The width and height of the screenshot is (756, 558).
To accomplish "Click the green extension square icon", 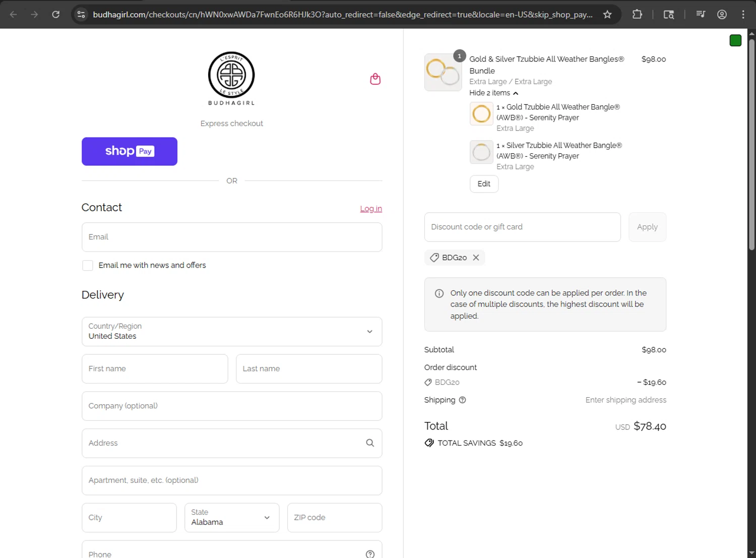I will pos(735,40).
